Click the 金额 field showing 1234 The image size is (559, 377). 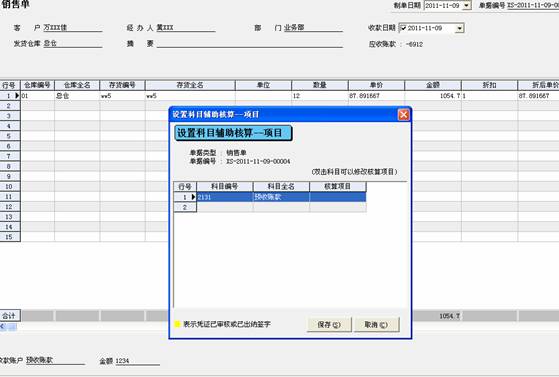point(137,361)
